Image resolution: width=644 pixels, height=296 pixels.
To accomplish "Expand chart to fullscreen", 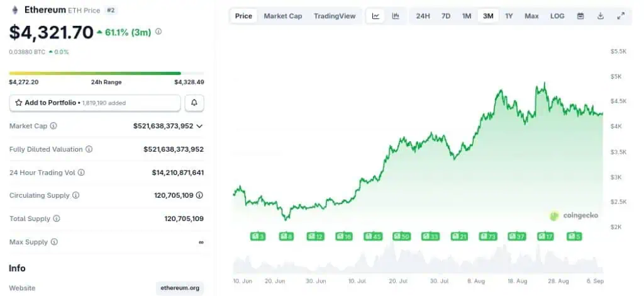I will tap(621, 16).
